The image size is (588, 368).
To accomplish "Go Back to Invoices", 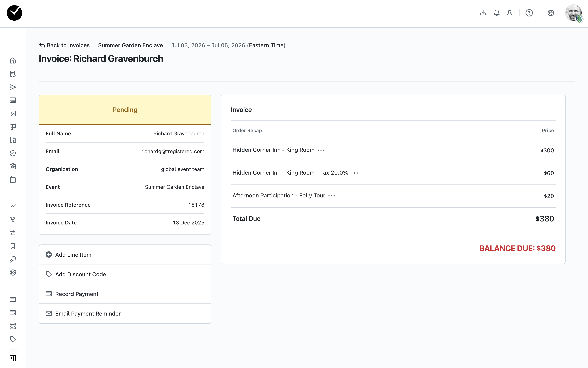I will (x=64, y=45).
